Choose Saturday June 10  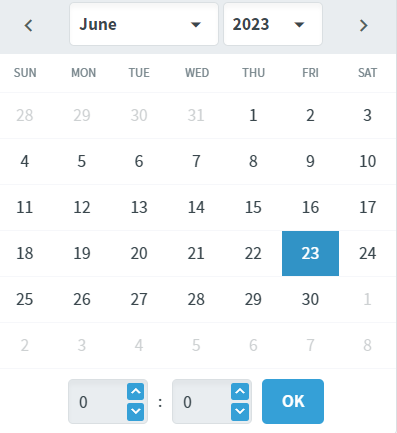[x=368, y=161]
